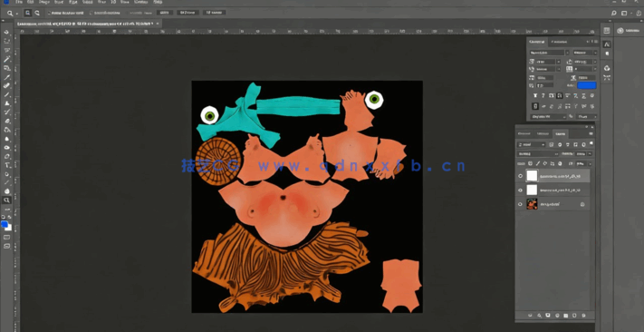Select the Hand tool
The image size is (644, 332).
click(6, 191)
